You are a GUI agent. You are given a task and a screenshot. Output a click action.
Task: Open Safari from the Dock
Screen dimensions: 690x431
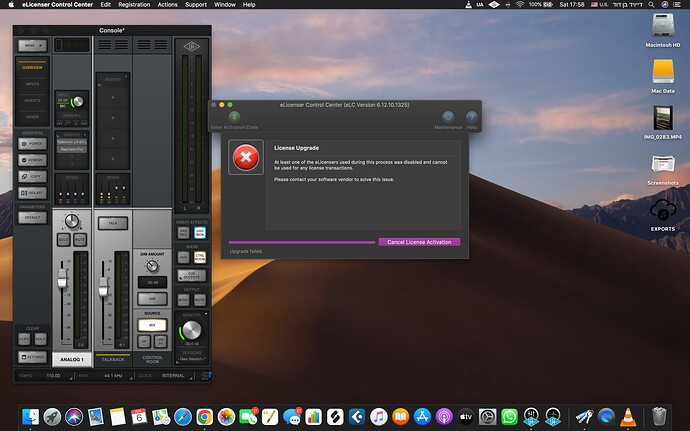183,416
